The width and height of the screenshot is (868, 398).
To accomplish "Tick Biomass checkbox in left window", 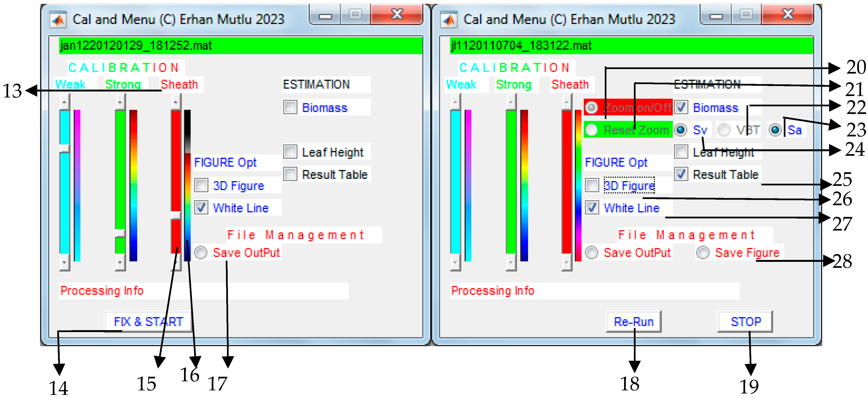I will click(x=290, y=107).
